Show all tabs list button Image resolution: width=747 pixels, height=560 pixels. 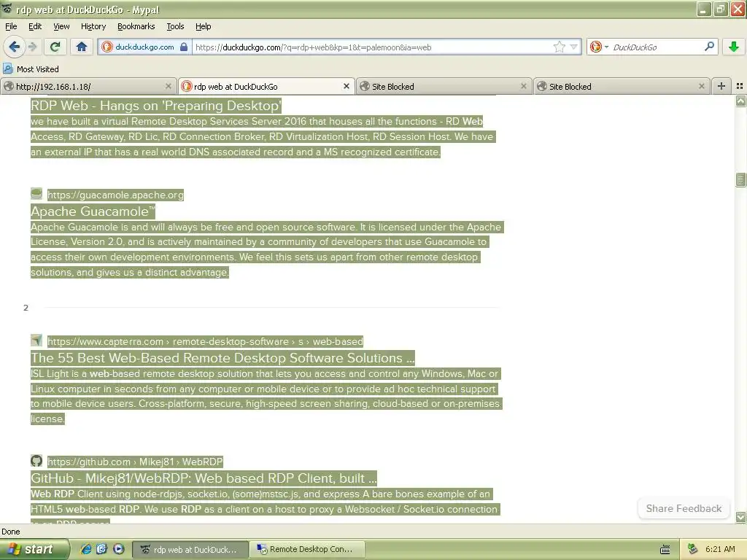740,86
